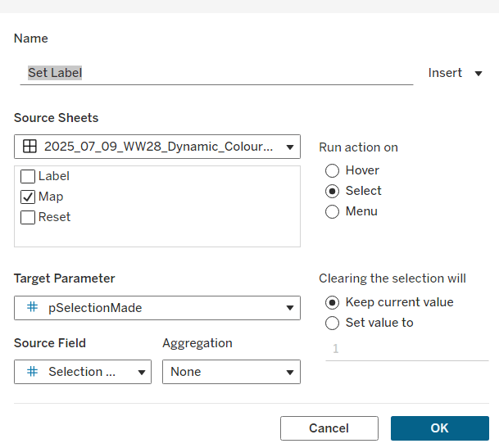Open the Insert dropdown next to Name
The image size is (499, 448).
click(456, 73)
